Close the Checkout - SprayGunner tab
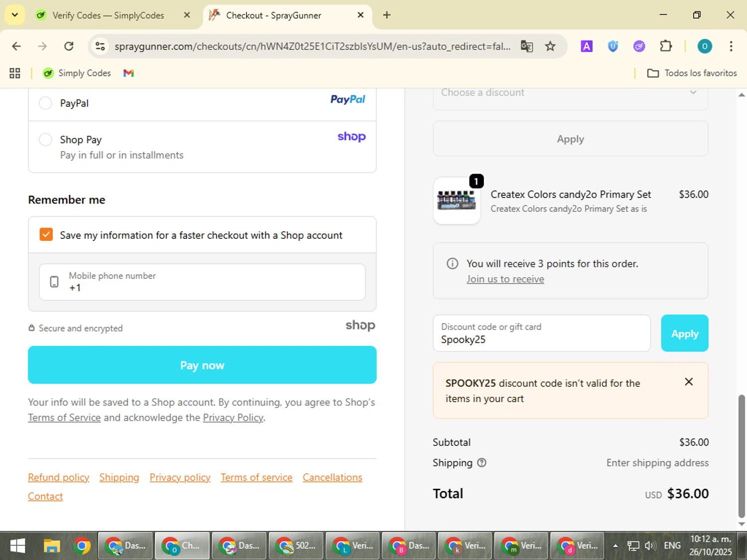Viewport: 747px width, 560px height. 361,15
